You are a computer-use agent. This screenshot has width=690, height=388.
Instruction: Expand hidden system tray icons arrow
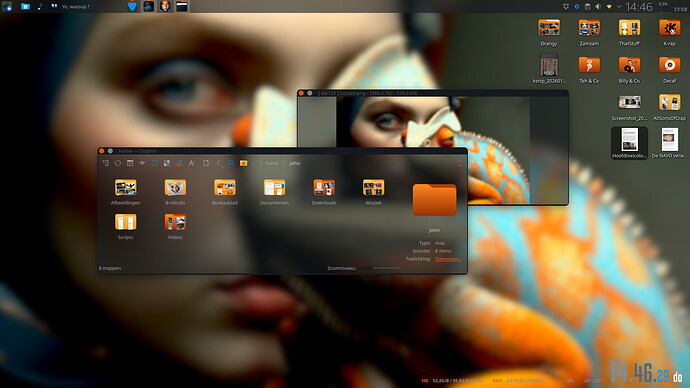[x=619, y=7]
